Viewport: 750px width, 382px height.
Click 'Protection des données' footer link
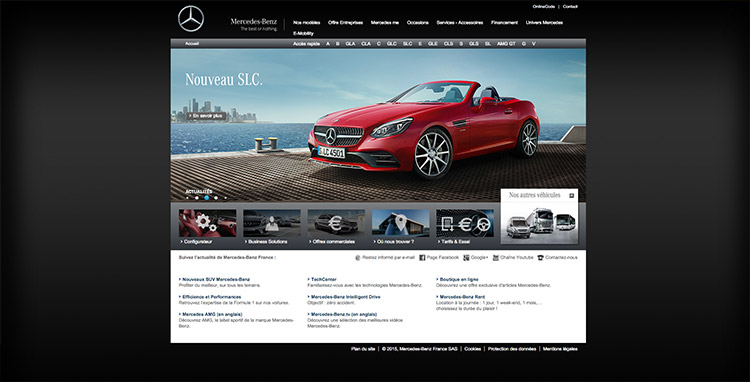pyautogui.click(x=512, y=349)
